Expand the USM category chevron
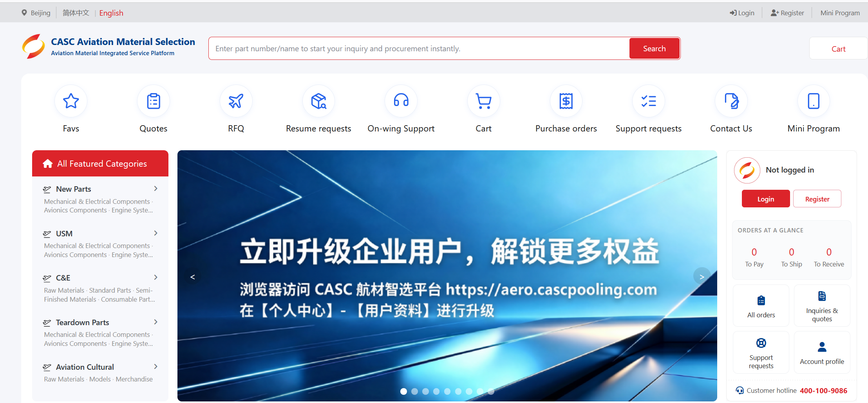 click(156, 233)
